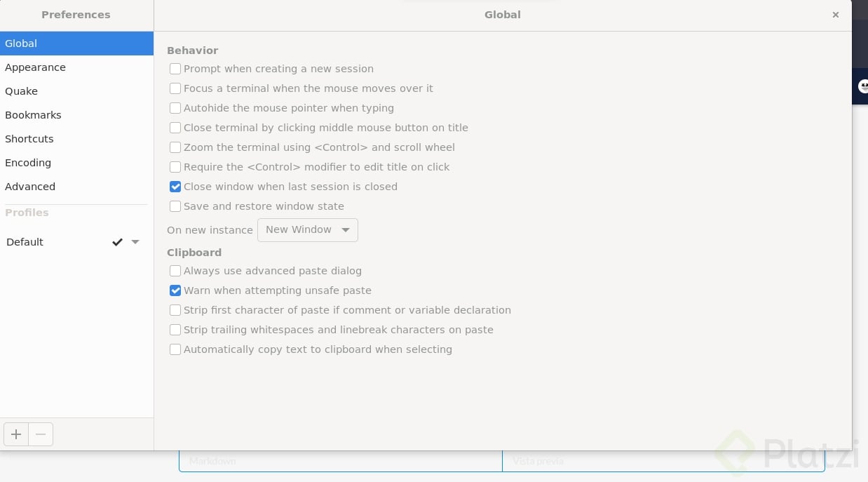Screen dimensions: 868x482
Task: Click the Markdown tab behind the dialog
Action: (212, 461)
